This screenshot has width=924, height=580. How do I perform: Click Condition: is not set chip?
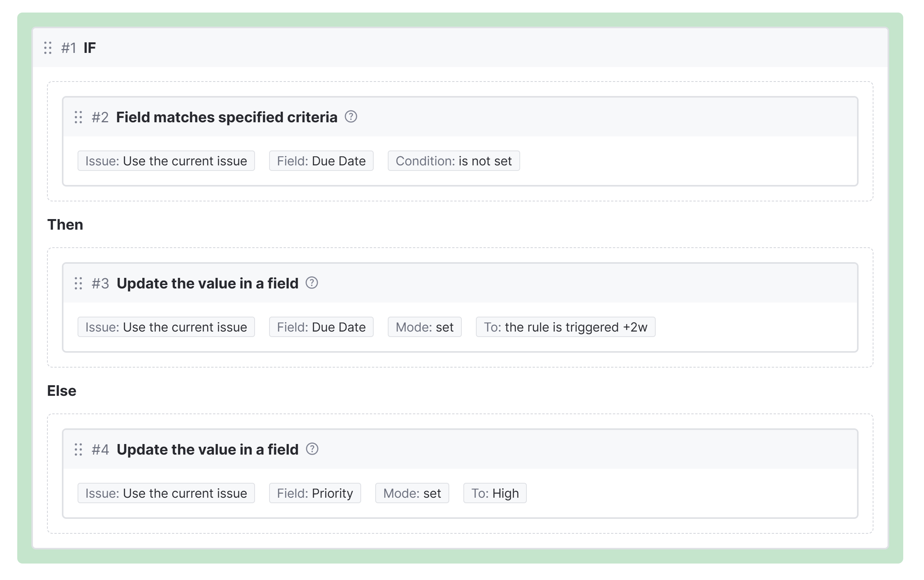[454, 161]
